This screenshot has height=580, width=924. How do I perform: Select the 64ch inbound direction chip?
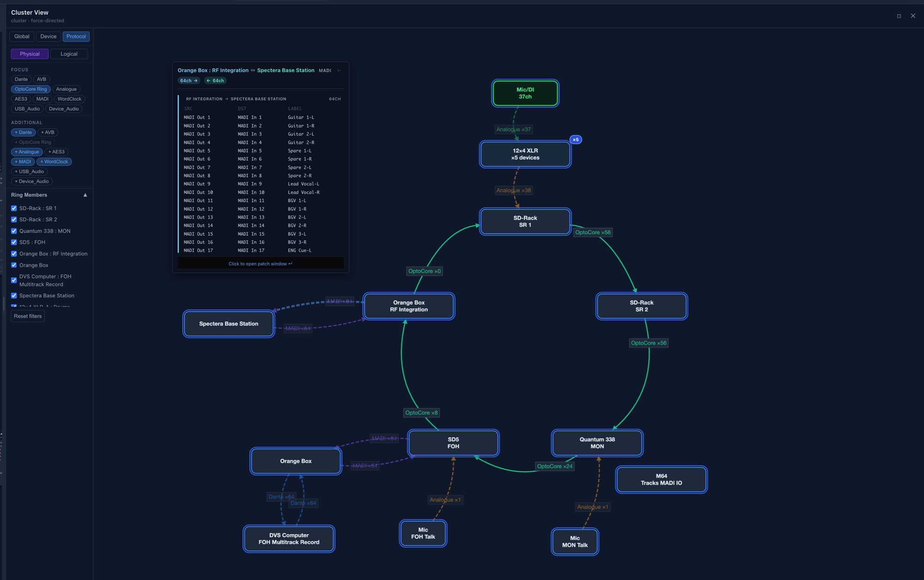click(215, 81)
